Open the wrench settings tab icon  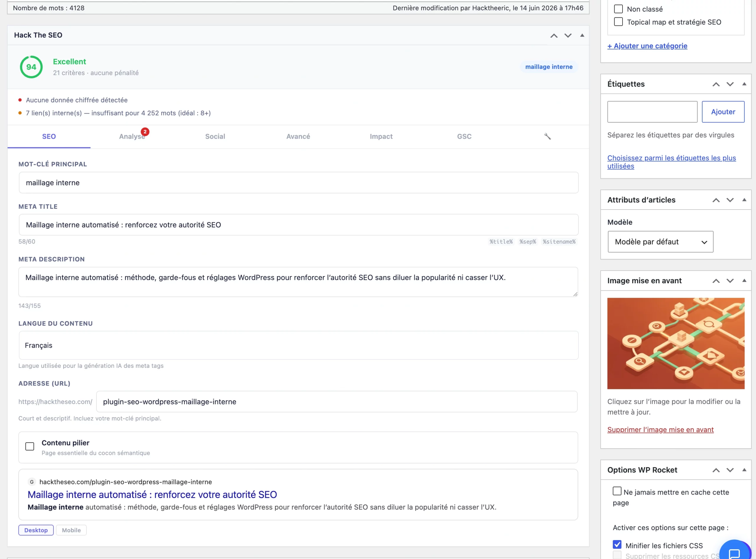pos(548,136)
